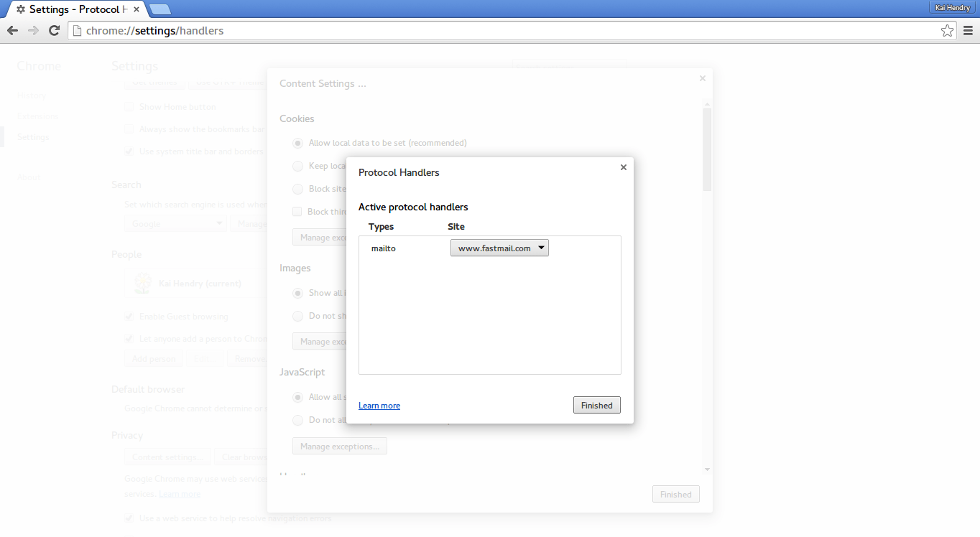Click the Kai Hendry user badge
Viewport: 980px width, 537px height.
click(x=951, y=7)
